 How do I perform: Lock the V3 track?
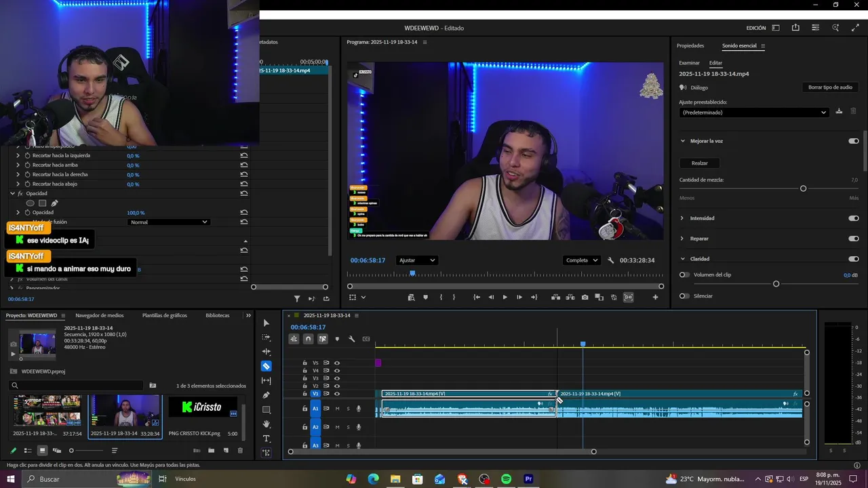click(x=305, y=378)
